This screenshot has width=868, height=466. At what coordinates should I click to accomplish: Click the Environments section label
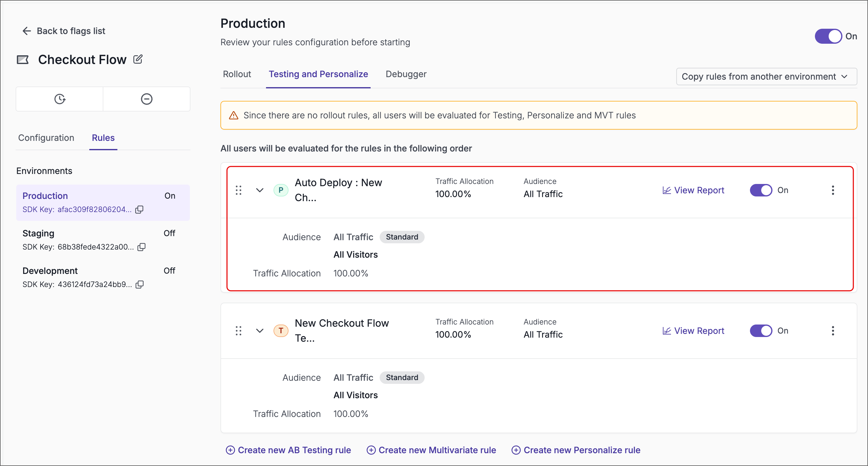(44, 171)
